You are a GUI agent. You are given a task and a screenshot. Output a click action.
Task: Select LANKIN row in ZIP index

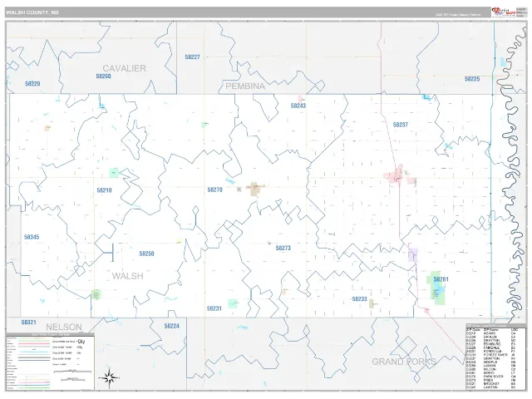tap(492, 366)
